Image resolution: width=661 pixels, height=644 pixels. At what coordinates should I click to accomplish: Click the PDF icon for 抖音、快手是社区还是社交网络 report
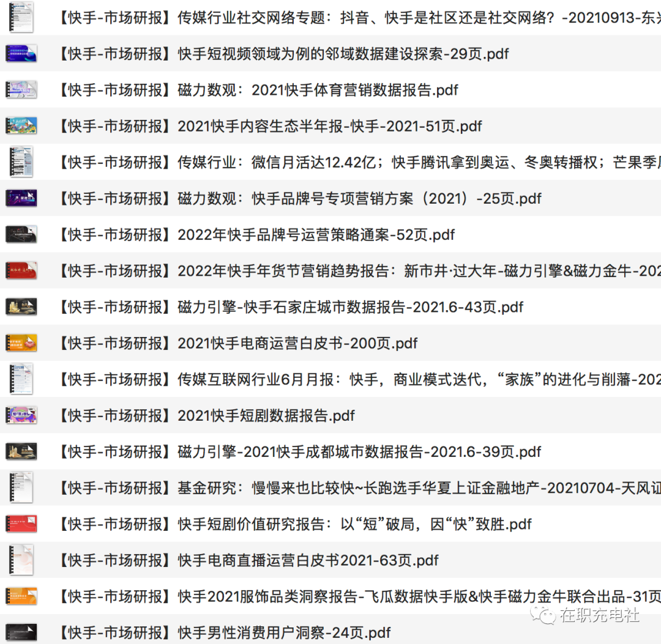[21, 18]
